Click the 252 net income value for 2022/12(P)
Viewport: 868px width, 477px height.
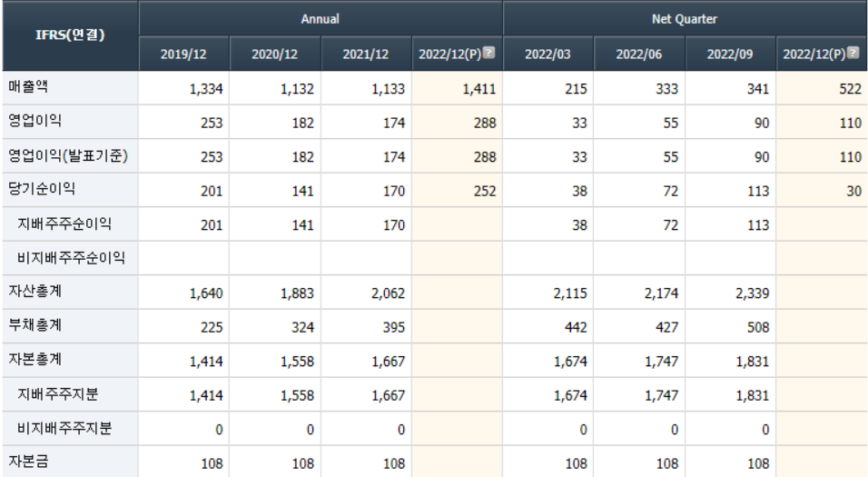click(x=485, y=191)
